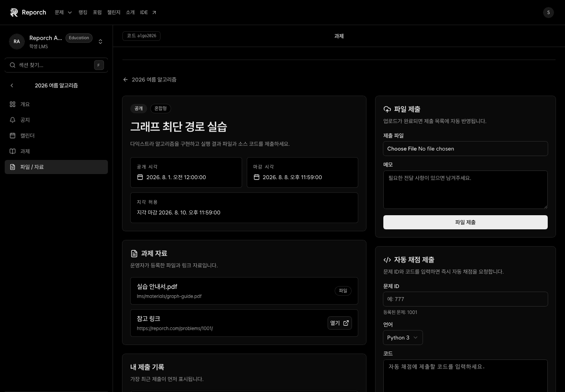Focus the 코드 textarea
Screen dimensions: 565x392
click(x=465, y=376)
